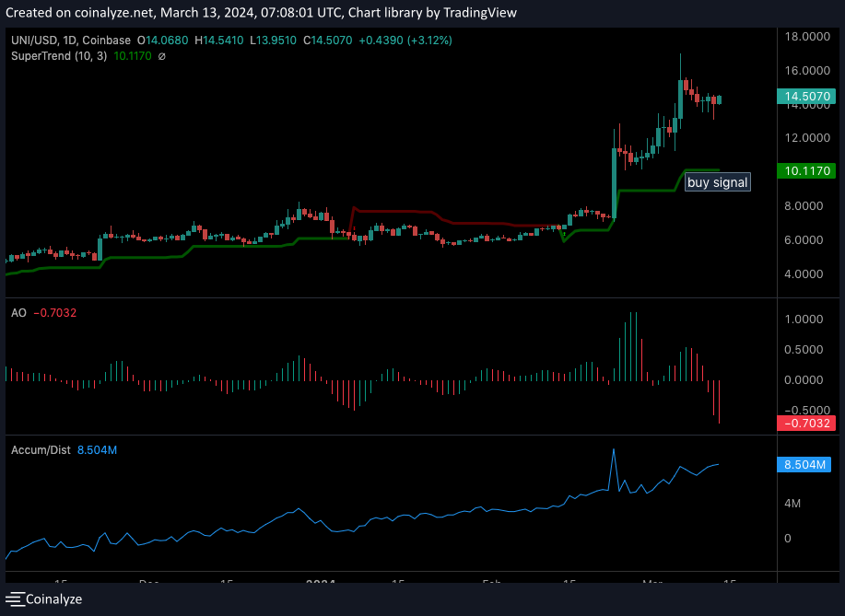The width and height of the screenshot is (845, 616).
Task: Click the Coinalyze logo icon
Action: click(14, 599)
